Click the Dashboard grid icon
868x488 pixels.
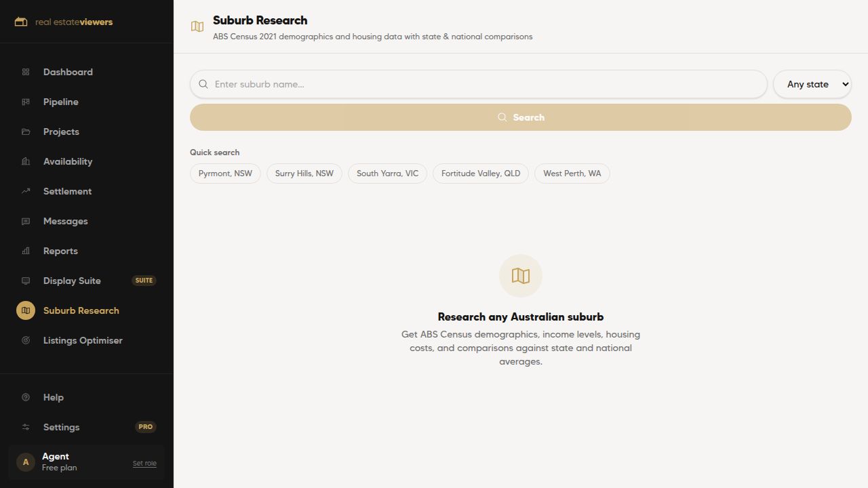(26, 72)
